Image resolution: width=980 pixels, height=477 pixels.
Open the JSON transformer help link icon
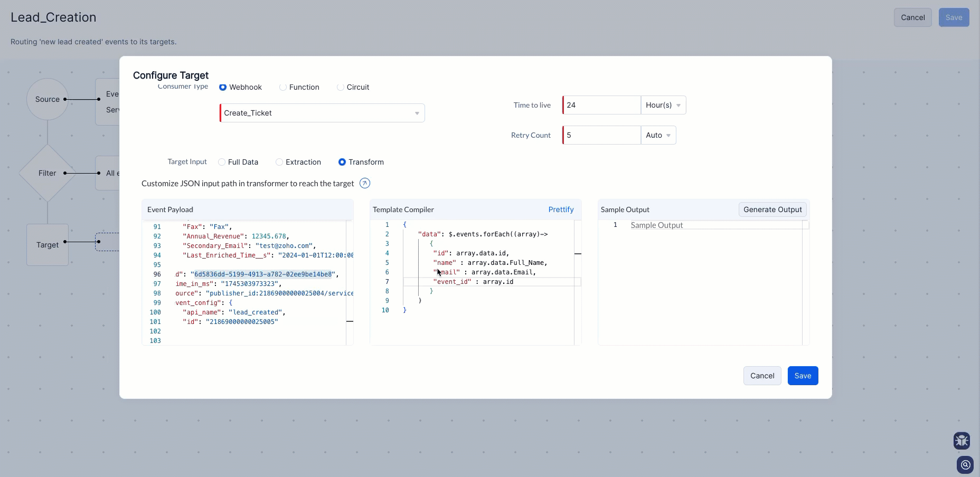tap(364, 184)
